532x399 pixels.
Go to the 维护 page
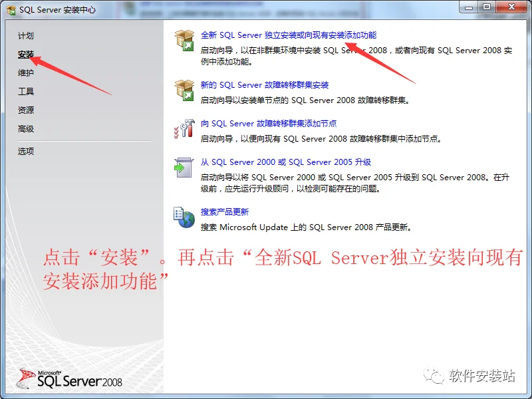tap(26, 72)
